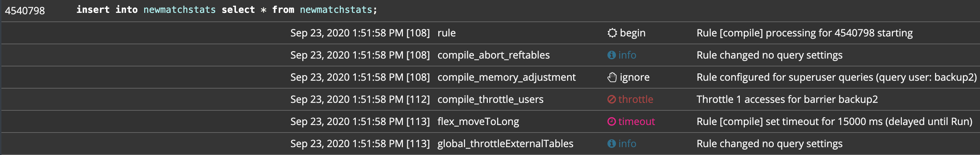
Task: Open the global_throttleExternalTables rule name
Action: point(505,144)
